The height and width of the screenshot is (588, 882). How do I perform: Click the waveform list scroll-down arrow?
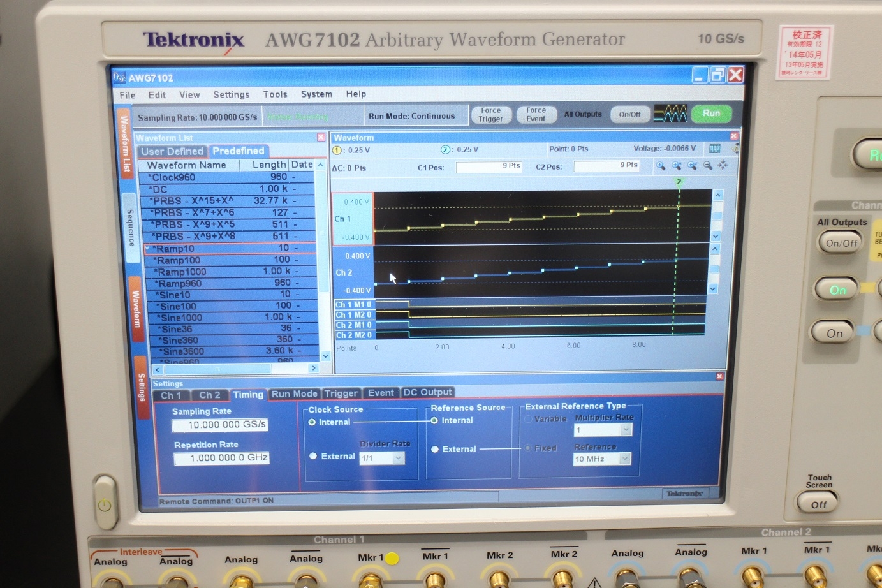click(326, 356)
